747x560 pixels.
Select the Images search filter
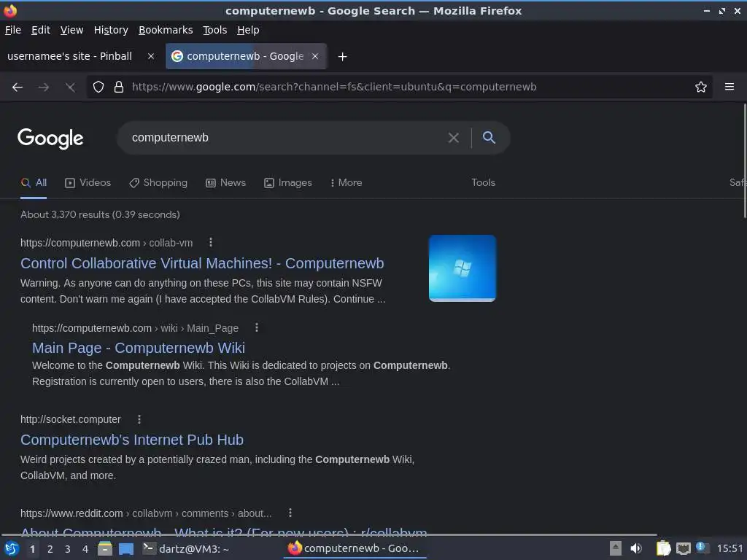288,183
